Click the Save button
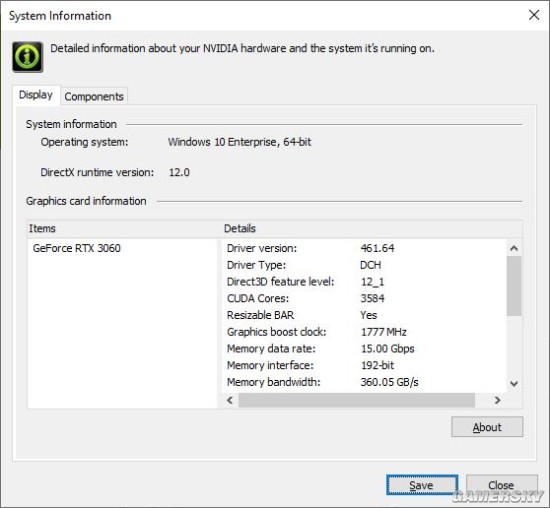 422,485
